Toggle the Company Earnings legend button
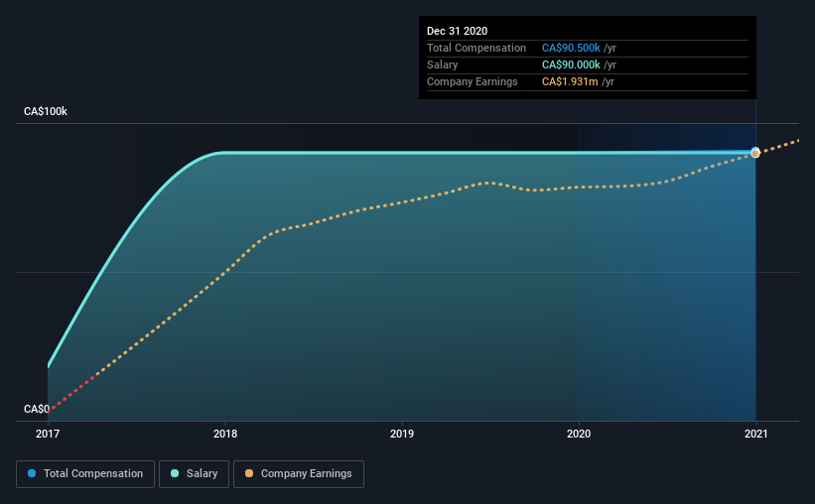 tap(299, 474)
